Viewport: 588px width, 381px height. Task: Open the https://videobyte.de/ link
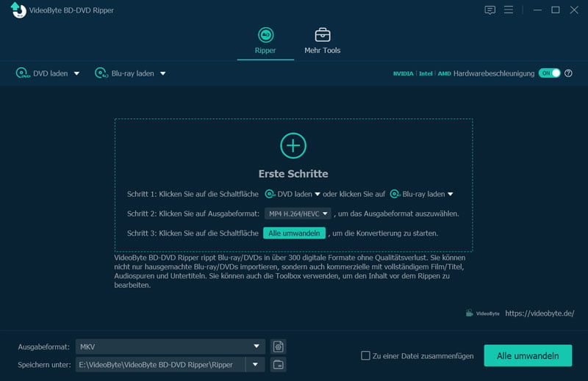pos(539,313)
